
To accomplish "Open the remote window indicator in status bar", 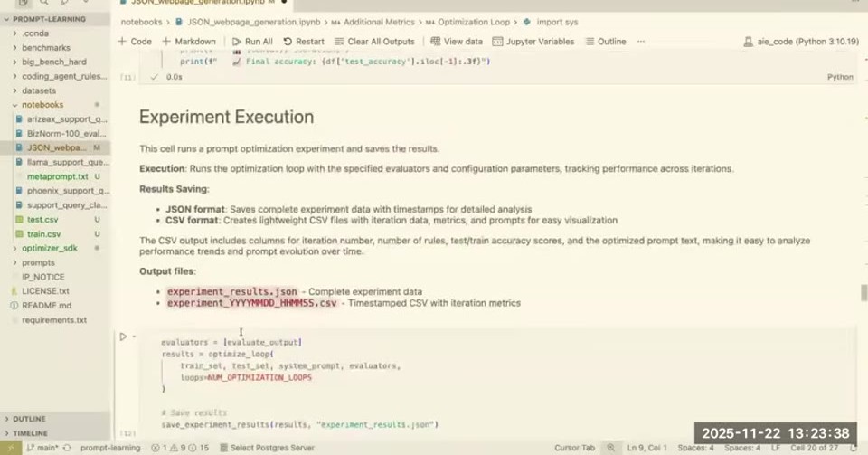I will (x=11, y=448).
